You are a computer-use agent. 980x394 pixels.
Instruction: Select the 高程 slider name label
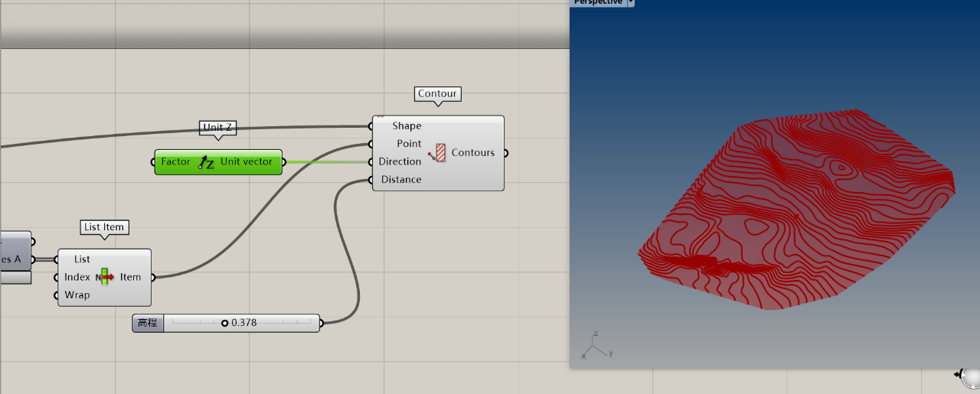tap(147, 323)
